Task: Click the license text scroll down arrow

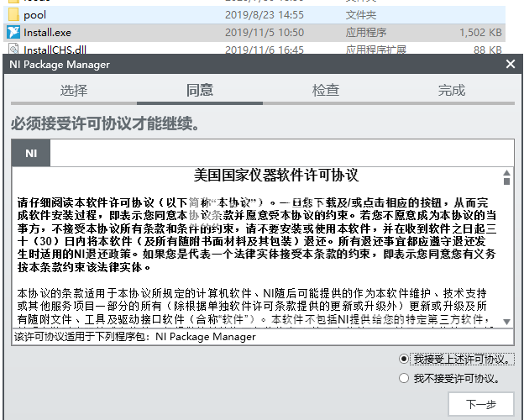Action: pyautogui.click(x=506, y=322)
